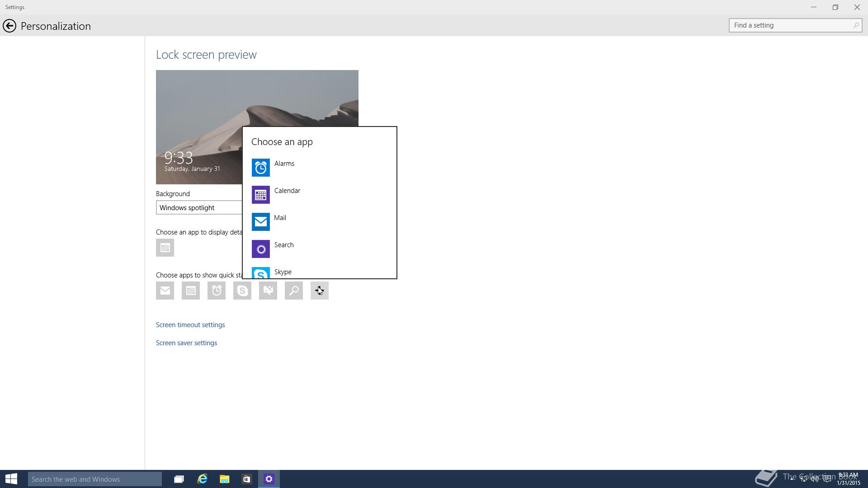This screenshot has width=868, height=488.
Task: Select the Settings gear taskbar button
Action: [x=269, y=479]
